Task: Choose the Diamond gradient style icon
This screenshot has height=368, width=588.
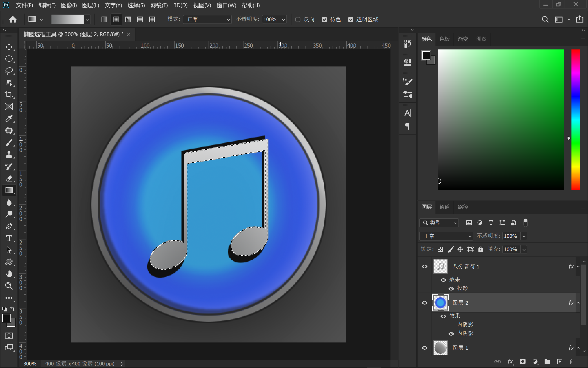Action: [x=152, y=19]
